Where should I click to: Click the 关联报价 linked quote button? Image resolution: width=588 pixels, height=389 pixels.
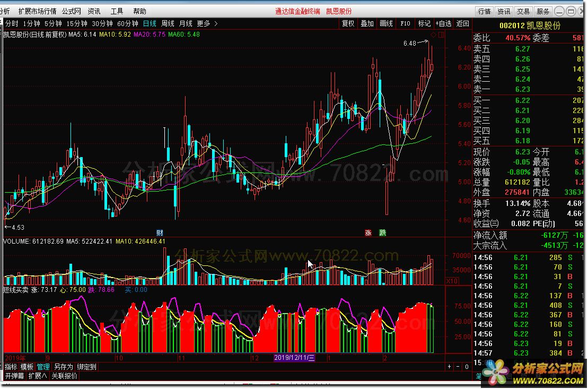coord(65,376)
